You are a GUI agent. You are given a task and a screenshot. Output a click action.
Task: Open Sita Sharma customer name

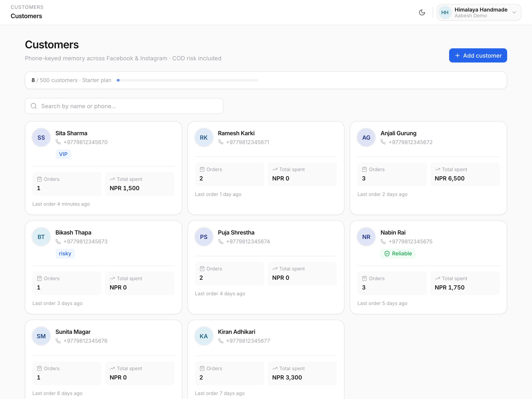point(71,133)
